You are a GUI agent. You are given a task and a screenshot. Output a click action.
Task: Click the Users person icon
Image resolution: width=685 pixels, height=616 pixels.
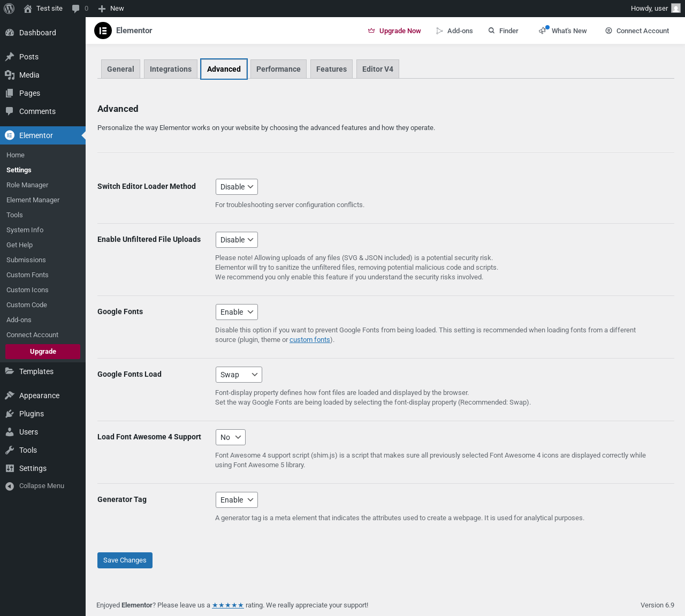[10, 432]
